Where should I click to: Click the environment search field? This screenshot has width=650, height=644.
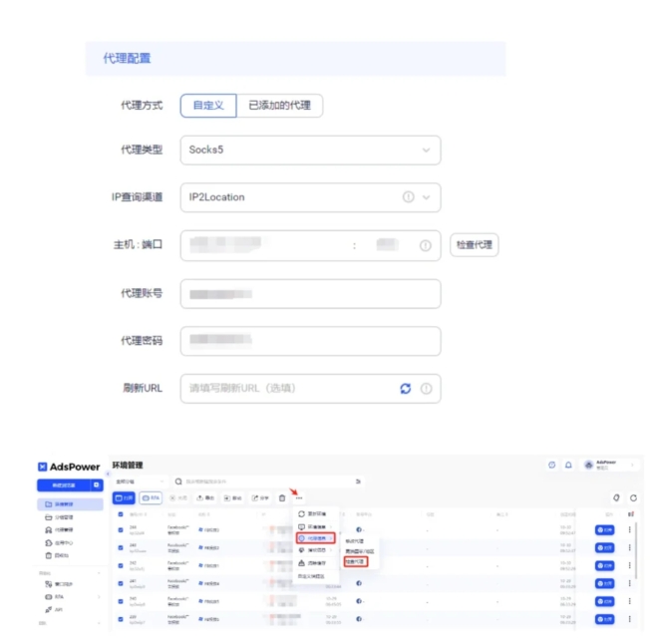[265, 482]
